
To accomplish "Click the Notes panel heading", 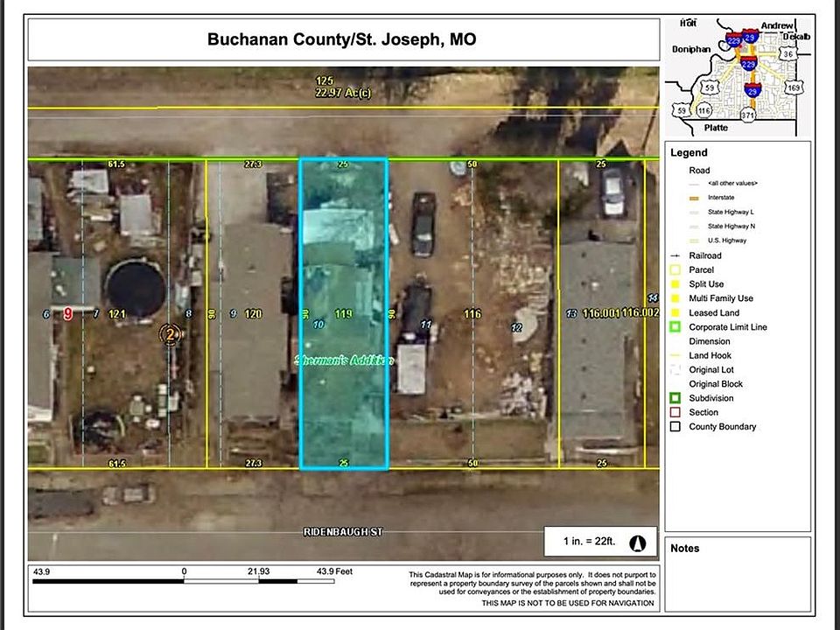I will click(685, 549).
